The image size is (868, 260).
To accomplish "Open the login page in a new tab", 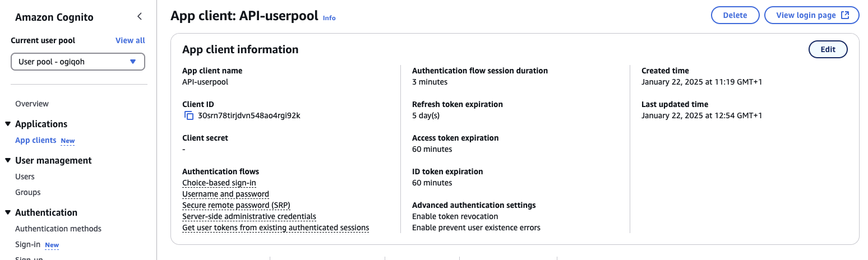I will [811, 16].
